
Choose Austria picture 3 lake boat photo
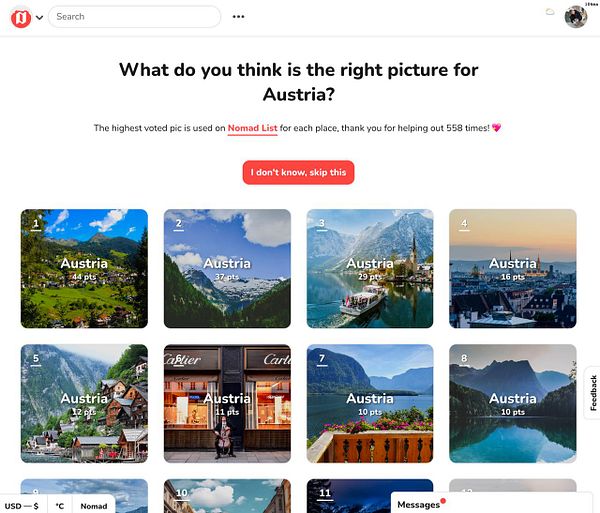(370, 269)
